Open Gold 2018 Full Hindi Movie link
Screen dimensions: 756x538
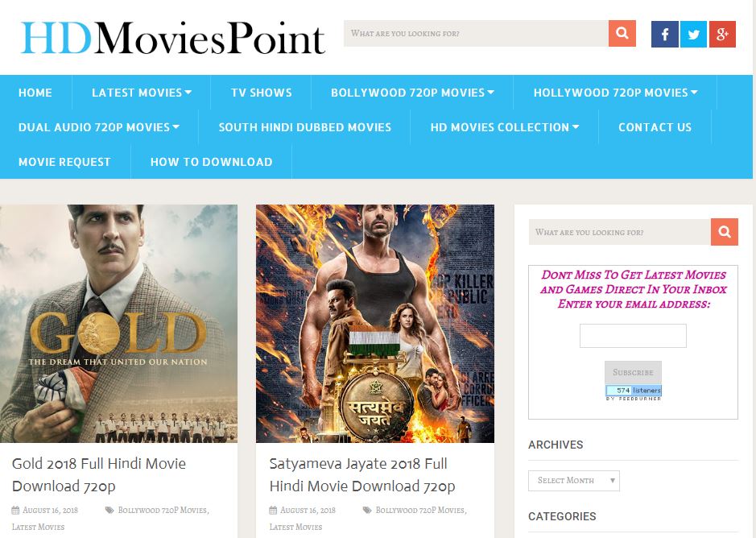tap(98, 474)
